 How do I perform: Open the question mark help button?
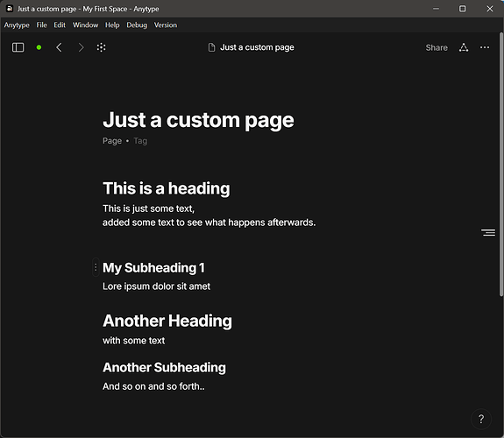(x=481, y=419)
